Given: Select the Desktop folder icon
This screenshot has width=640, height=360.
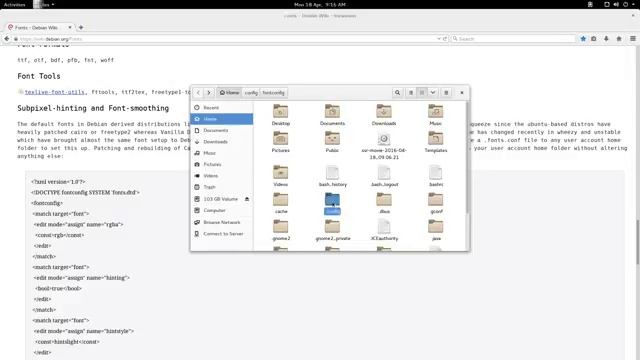Looking at the screenshot, I should 280,111.
